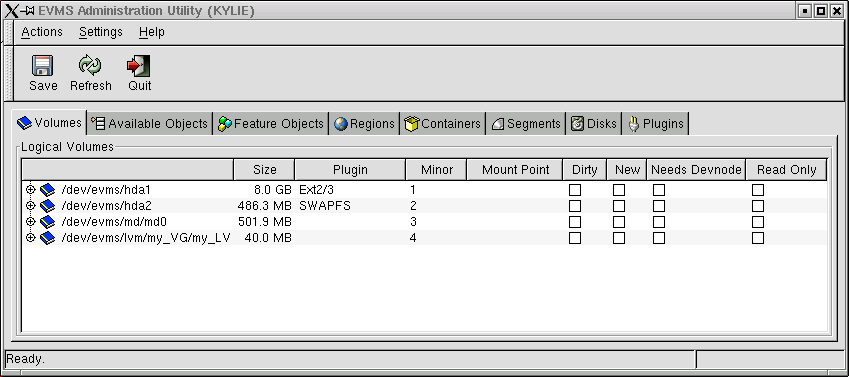Toggle Dirty checkbox for my_VG/my_LV row

pos(575,238)
